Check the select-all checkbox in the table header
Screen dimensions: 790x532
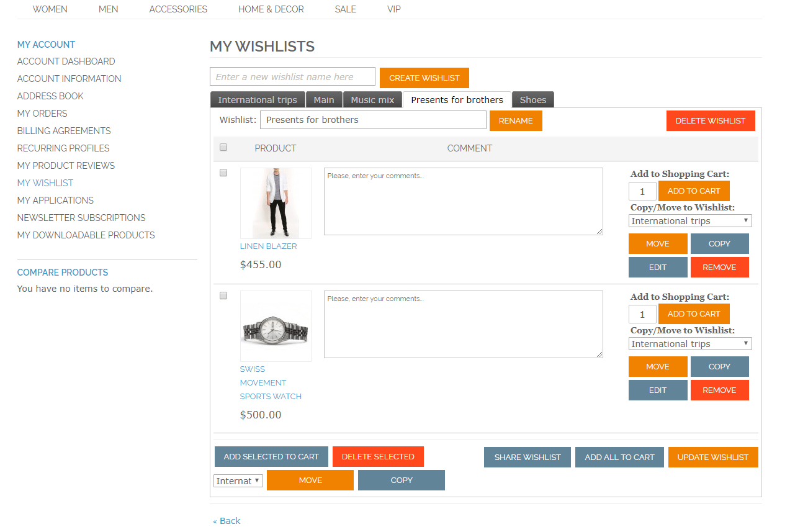(223, 147)
